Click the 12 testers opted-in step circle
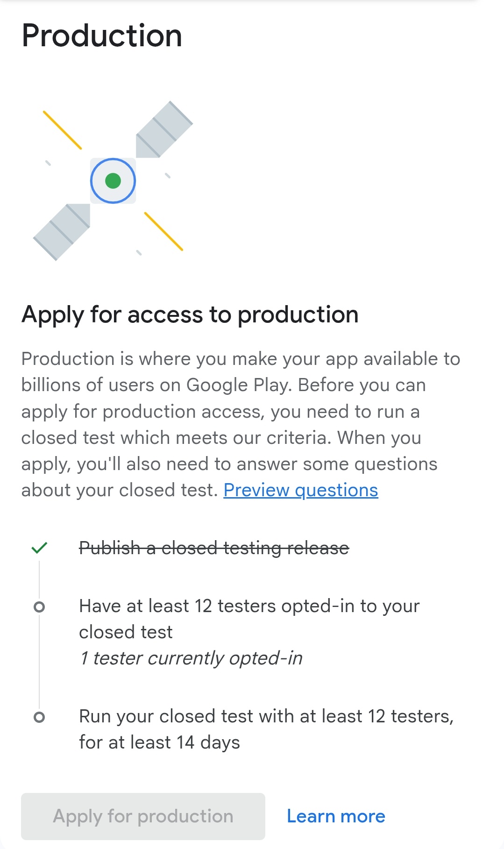The height and width of the screenshot is (849, 504). [x=39, y=607]
